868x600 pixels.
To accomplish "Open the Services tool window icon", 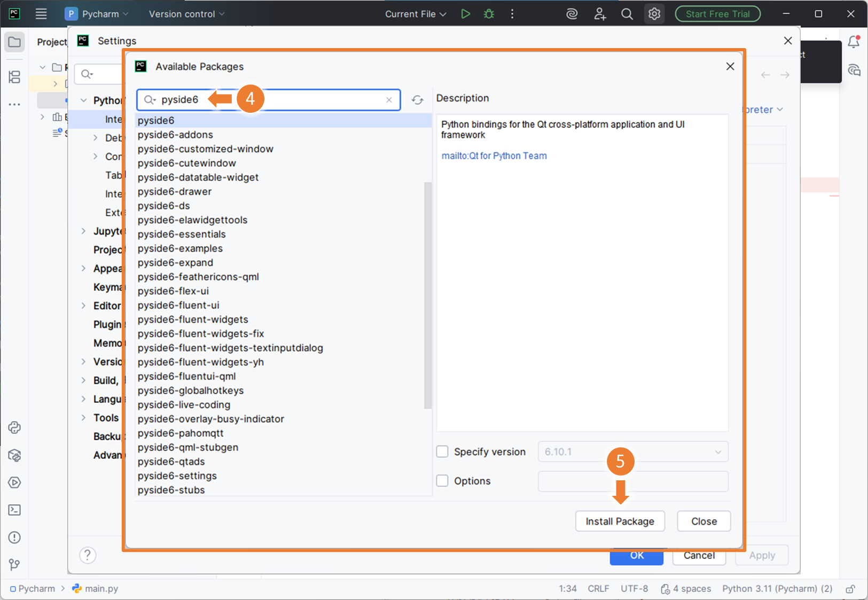I will point(14,482).
